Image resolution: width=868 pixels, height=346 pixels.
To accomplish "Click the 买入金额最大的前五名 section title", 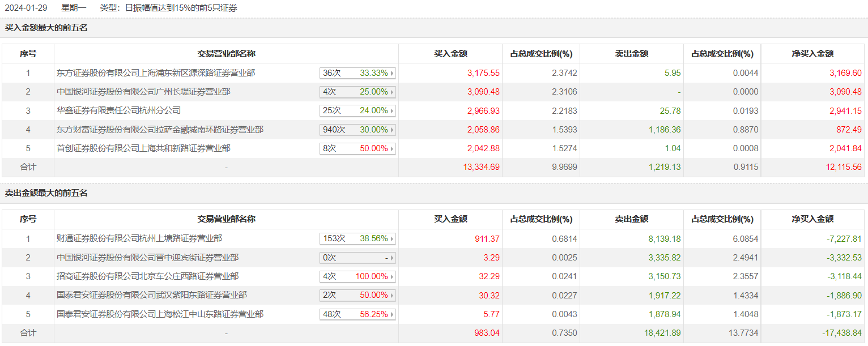I will point(46,27).
